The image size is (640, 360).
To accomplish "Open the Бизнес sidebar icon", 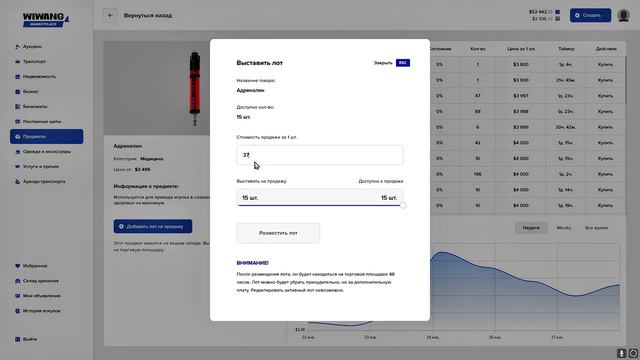I will click(18, 91).
